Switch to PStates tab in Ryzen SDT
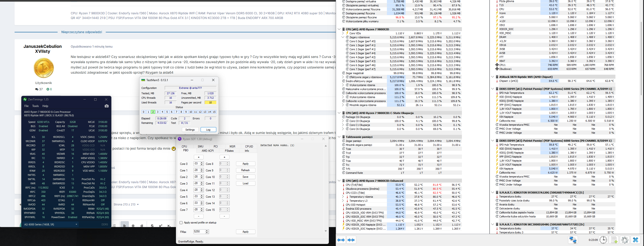644x246 pixels. (229, 151)
